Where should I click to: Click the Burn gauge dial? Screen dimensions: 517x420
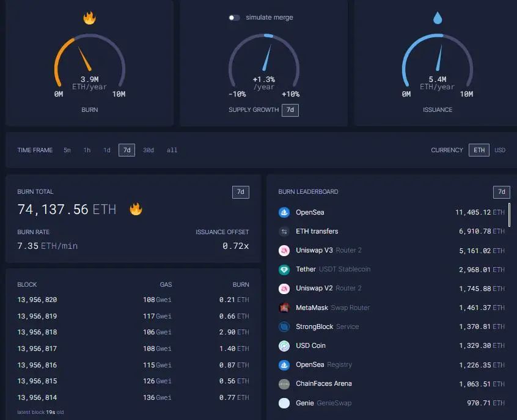click(x=89, y=61)
